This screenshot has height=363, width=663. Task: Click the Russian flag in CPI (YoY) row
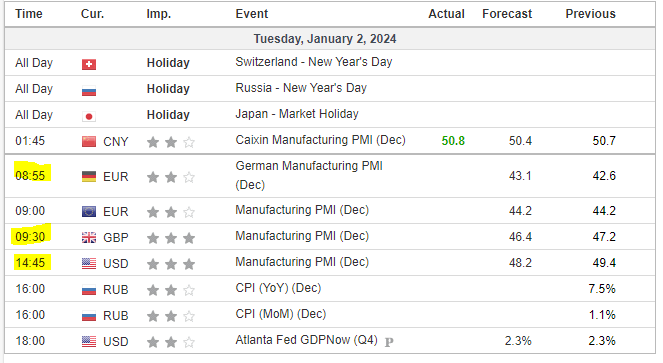(89, 290)
